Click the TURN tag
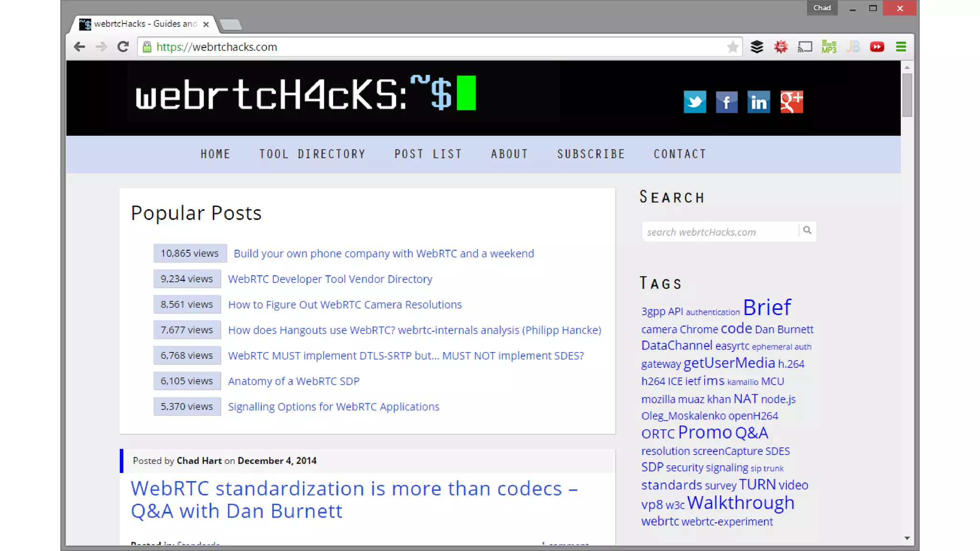This screenshot has width=980, height=551. (757, 485)
